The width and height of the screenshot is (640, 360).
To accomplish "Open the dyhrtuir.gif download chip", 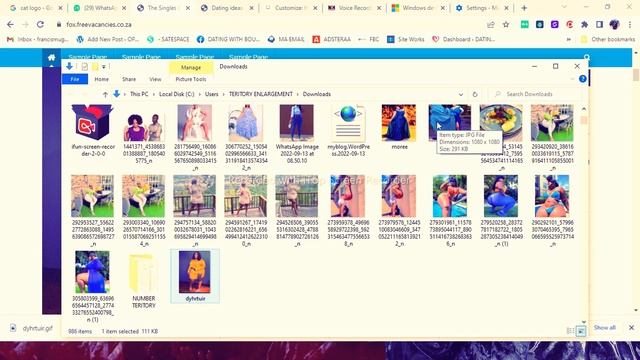I will click(32, 328).
